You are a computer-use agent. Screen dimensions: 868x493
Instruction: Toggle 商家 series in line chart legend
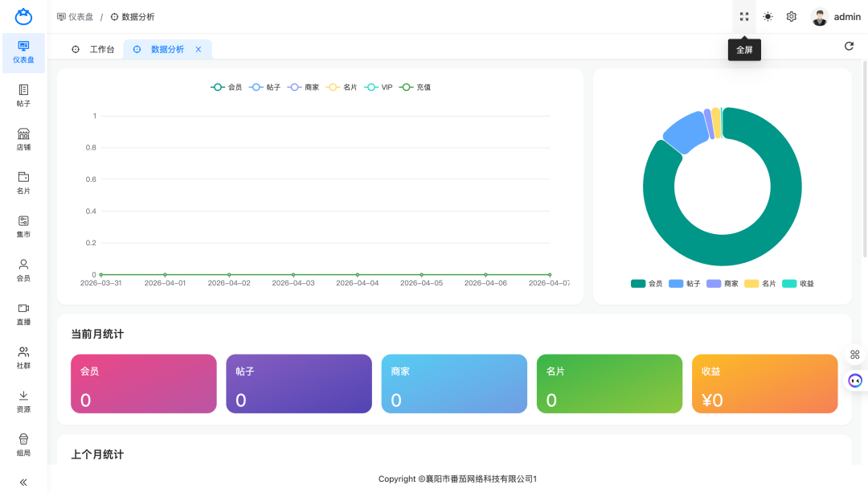pos(303,87)
